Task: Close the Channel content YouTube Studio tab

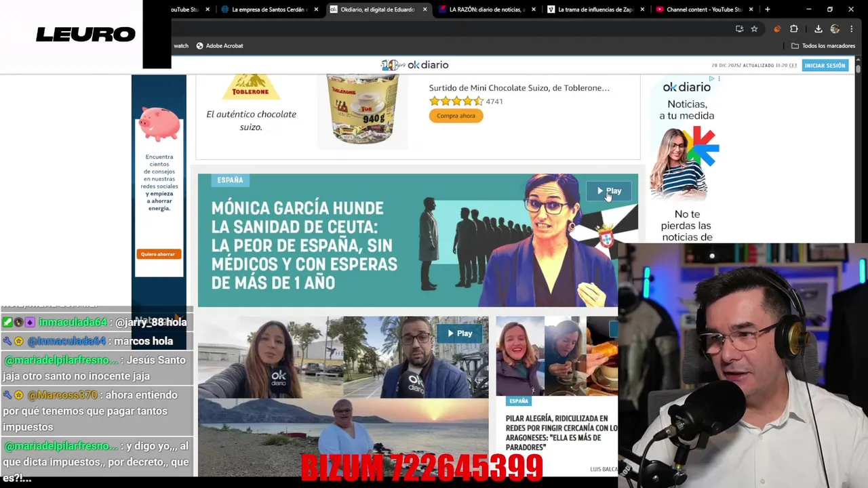Action: pos(751,9)
